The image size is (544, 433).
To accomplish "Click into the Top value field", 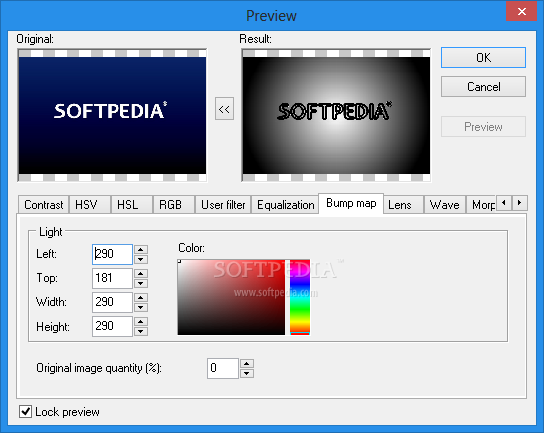I will 112,278.
